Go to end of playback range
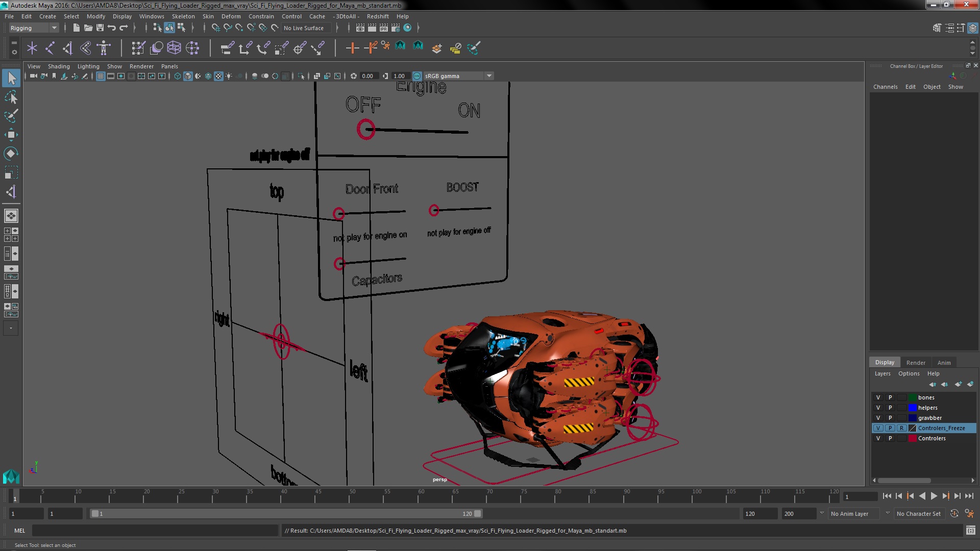 [969, 496]
